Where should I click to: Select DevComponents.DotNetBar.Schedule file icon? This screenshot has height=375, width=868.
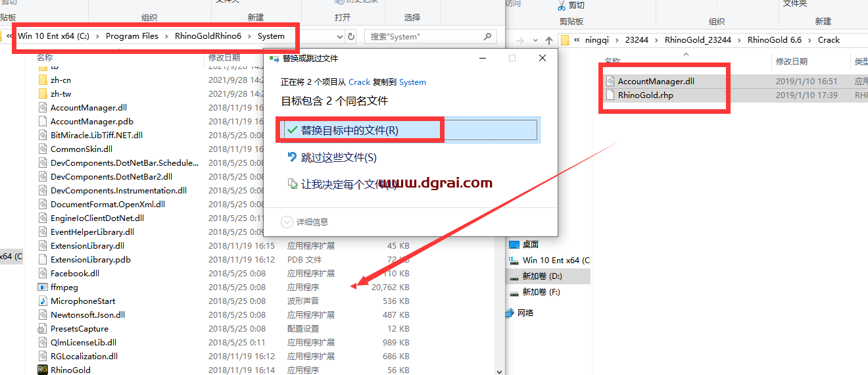tap(43, 163)
